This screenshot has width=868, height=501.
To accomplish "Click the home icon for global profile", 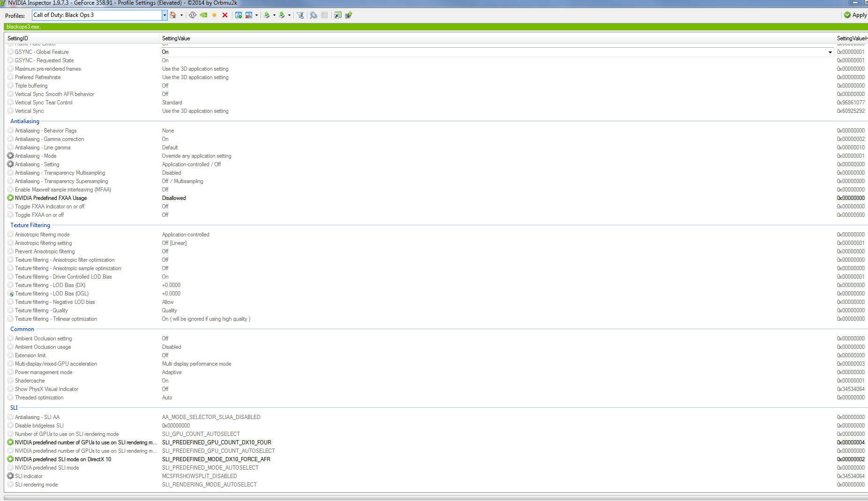I will tap(173, 15).
